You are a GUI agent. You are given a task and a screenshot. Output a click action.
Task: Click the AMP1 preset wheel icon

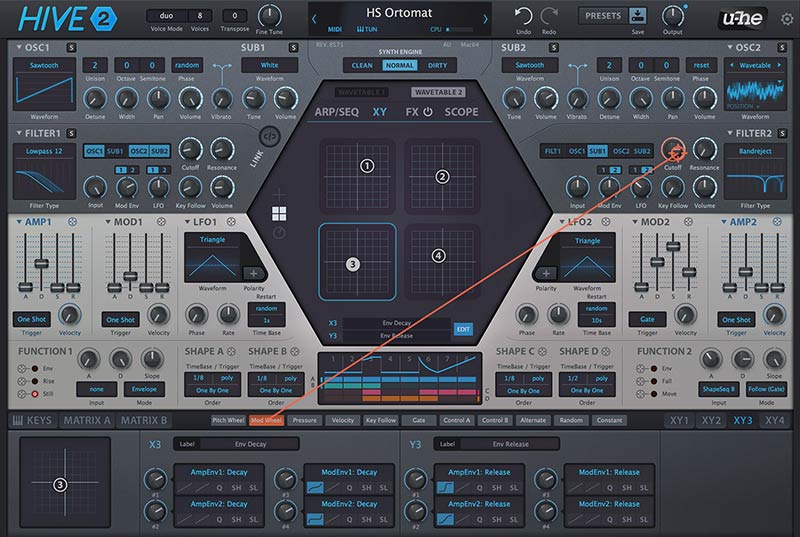[72, 222]
